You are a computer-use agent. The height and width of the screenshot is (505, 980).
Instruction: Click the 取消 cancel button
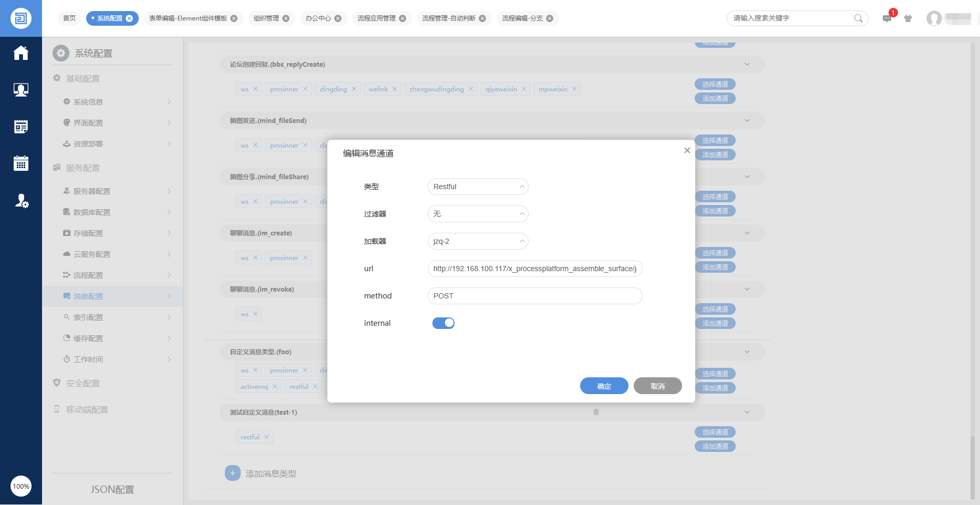click(658, 386)
